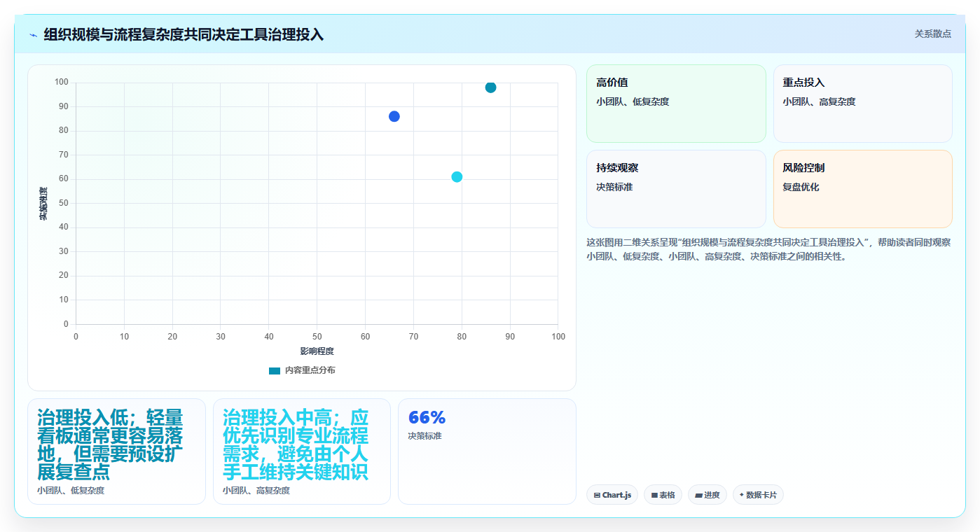
Task: Click the 关系散点 label in header
Action: (932, 34)
